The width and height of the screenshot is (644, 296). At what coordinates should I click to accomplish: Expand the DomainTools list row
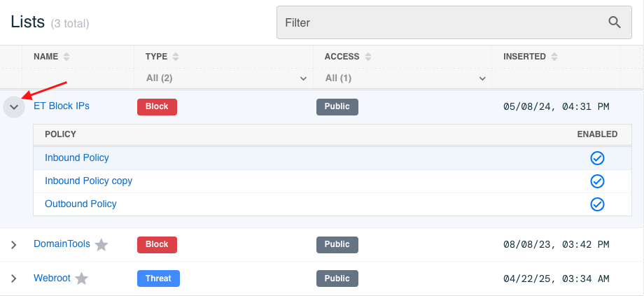pyautogui.click(x=14, y=245)
